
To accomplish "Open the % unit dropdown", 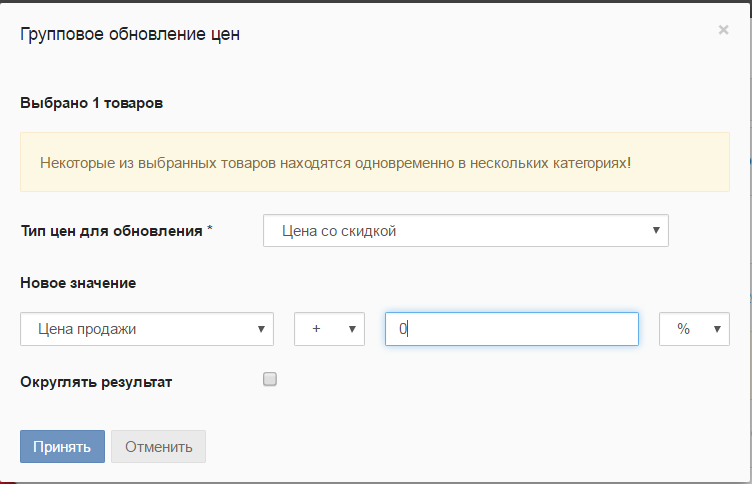I will point(694,329).
